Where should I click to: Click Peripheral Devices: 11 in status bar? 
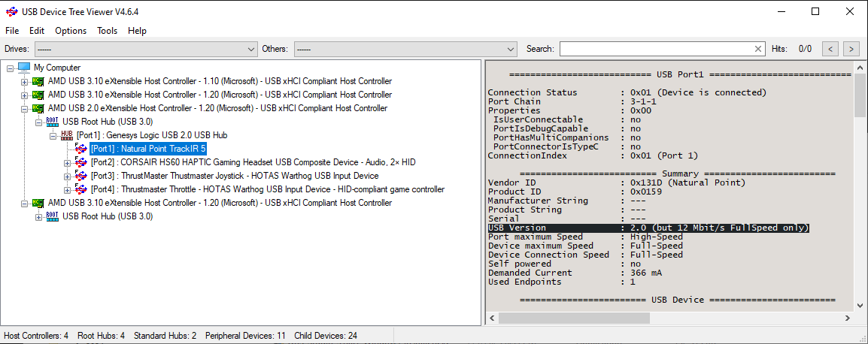[245, 336]
